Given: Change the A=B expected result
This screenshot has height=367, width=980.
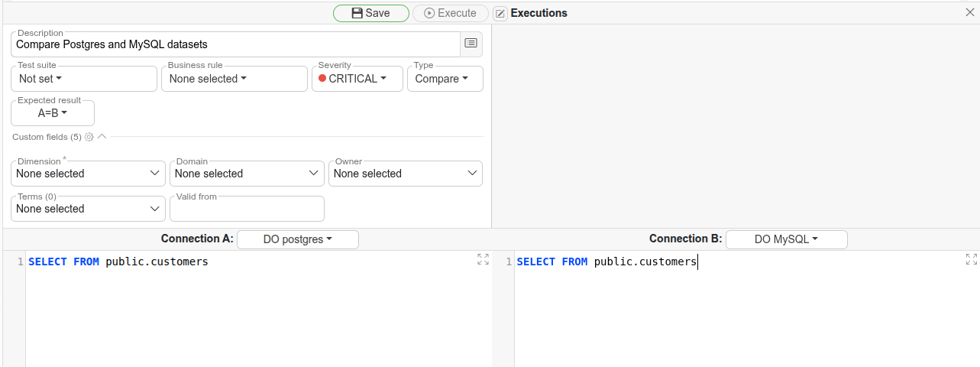Looking at the screenshot, I should [53, 113].
